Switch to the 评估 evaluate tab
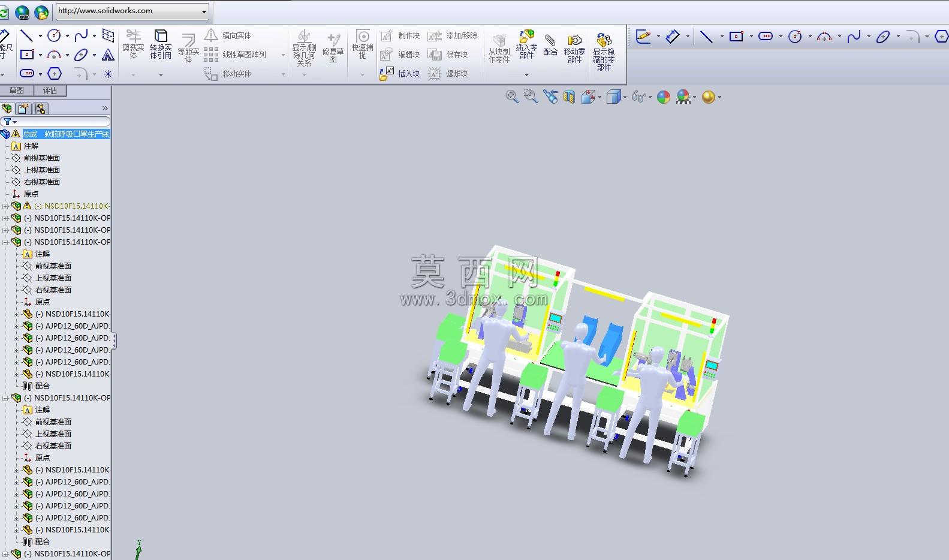The width and height of the screenshot is (949, 560). coord(50,91)
